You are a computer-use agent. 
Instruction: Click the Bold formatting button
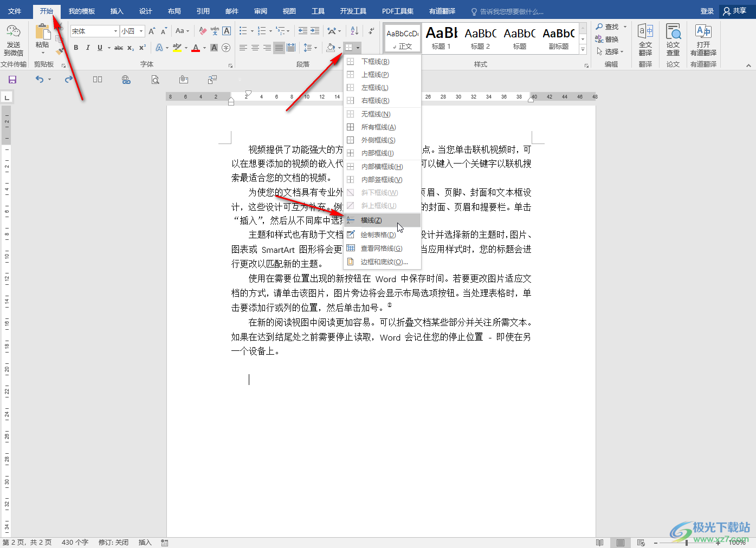pyautogui.click(x=76, y=48)
